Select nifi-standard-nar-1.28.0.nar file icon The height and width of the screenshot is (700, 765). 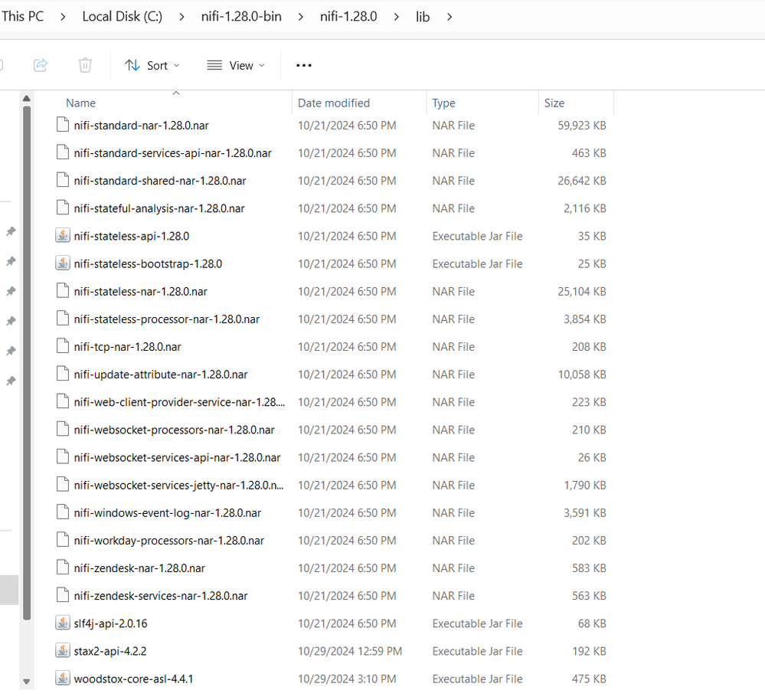coord(63,124)
